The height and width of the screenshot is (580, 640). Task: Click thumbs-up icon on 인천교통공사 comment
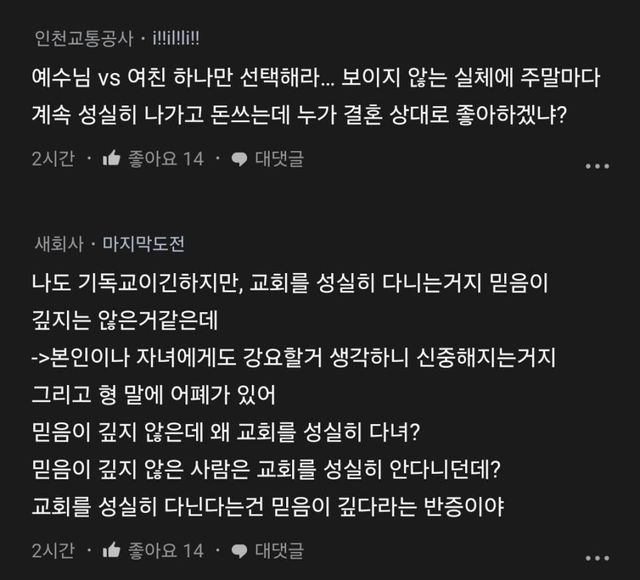tap(111, 158)
